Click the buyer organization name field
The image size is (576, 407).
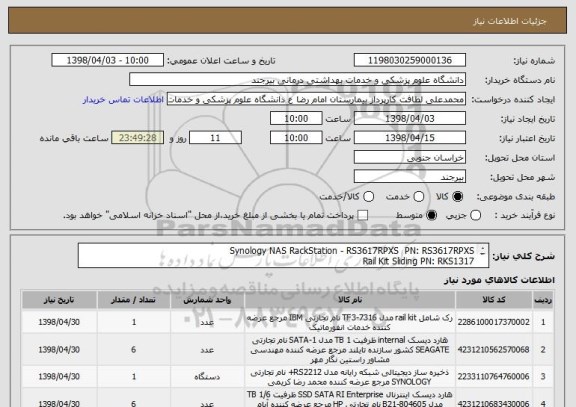298,80
